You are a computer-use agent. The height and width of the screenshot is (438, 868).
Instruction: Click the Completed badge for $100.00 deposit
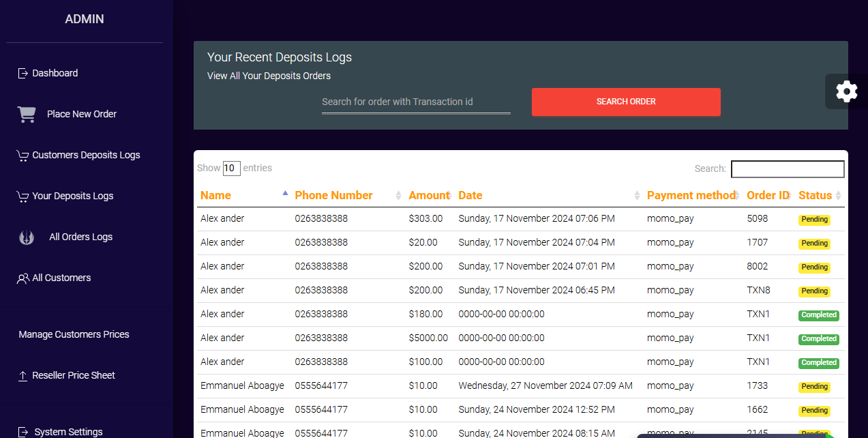click(819, 363)
